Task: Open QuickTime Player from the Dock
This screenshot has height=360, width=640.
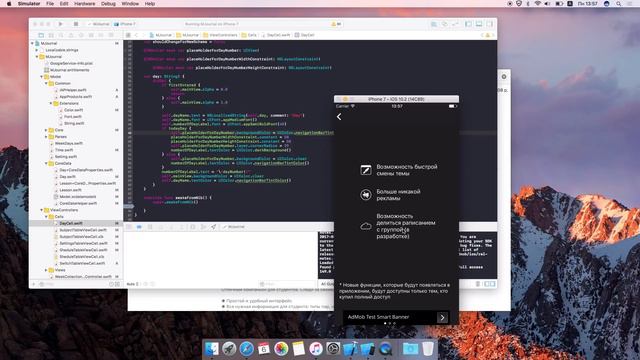Action: (385, 349)
